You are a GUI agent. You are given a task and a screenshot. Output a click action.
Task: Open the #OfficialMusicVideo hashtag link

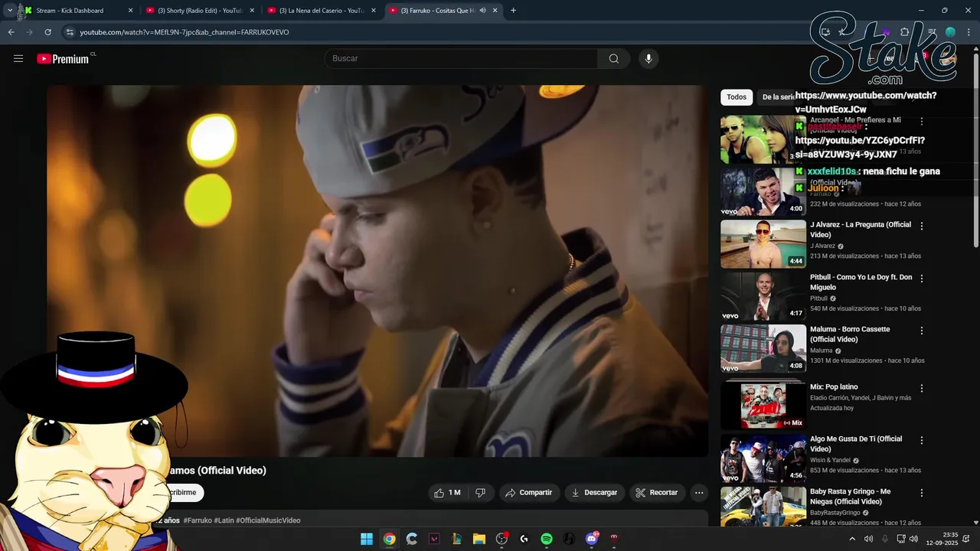(268, 520)
